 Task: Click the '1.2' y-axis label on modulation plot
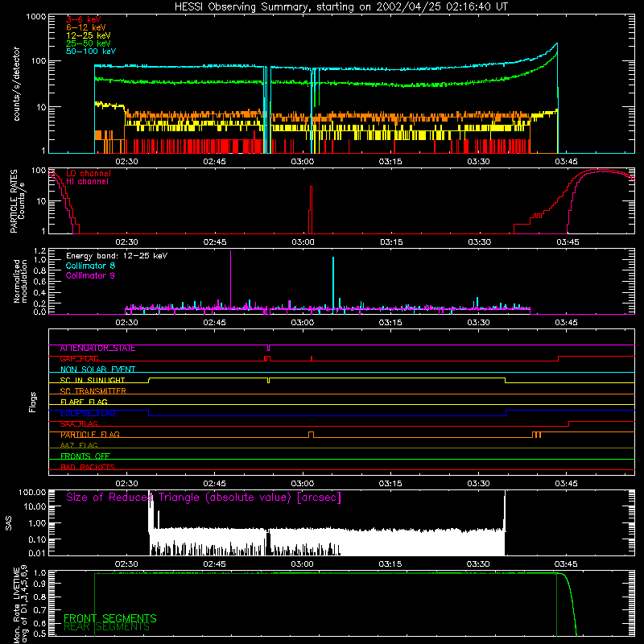[39, 251]
